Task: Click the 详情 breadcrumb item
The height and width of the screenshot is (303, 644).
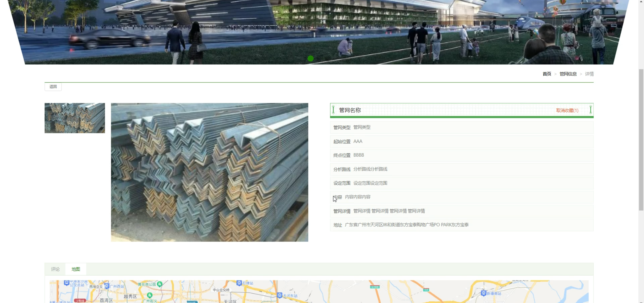Action: (589, 74)
